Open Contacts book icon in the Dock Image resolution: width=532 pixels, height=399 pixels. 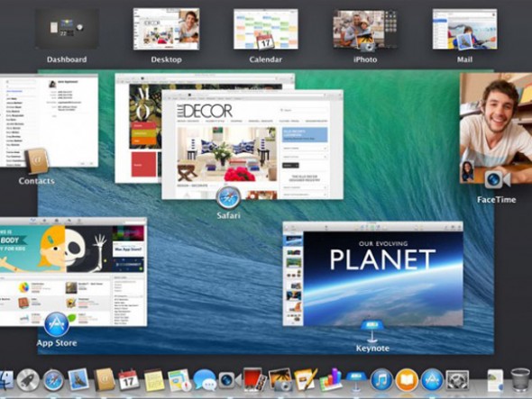tap(105, 380)
